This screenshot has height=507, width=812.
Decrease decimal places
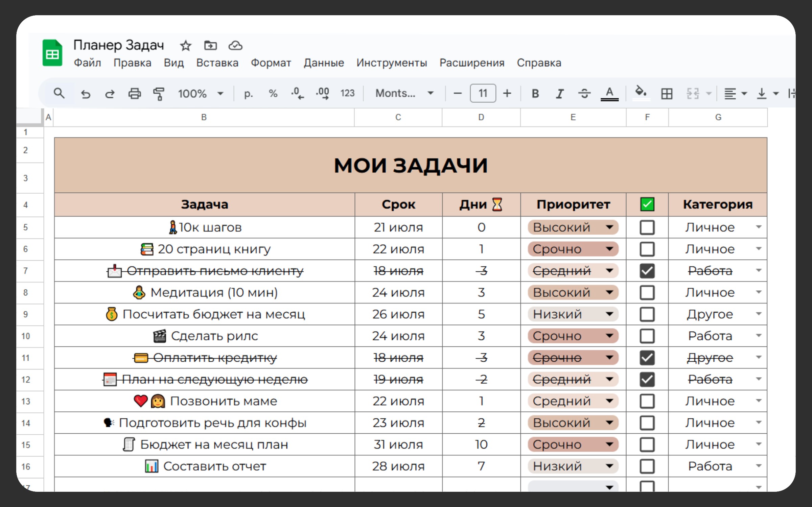click(297, 93)
